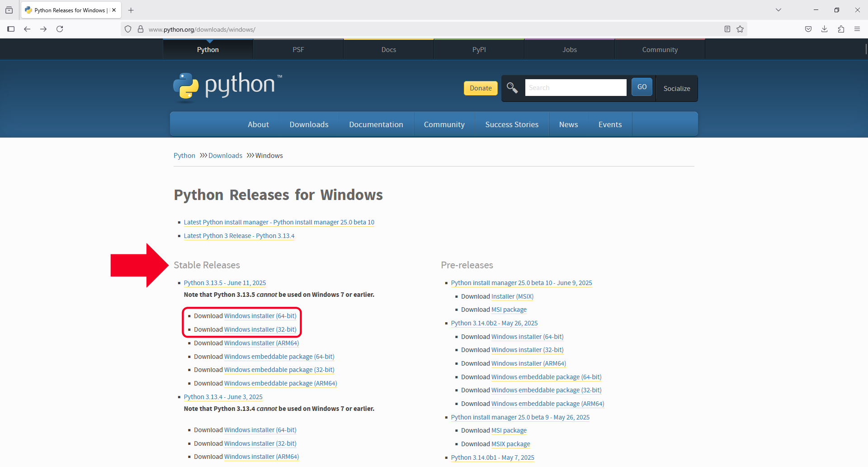The image size is (868, 467).
Task: Click the Save to Pocket icon
Action: pos(808,29)
